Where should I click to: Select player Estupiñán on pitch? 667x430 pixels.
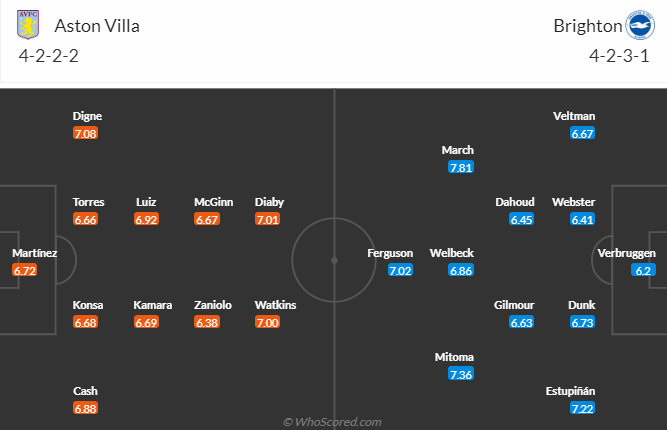tap(570, 391)
